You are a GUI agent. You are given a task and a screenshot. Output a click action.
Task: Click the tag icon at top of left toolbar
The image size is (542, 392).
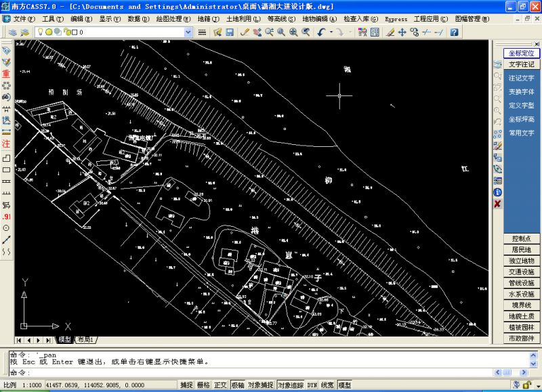6,50
